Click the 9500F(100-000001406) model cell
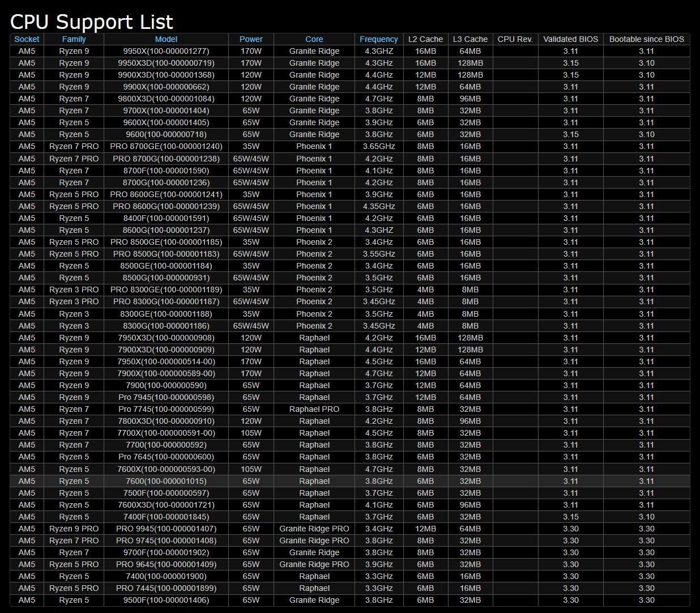Image resolution: width=700 pixels, height=613 pixels. click(166, 600)
